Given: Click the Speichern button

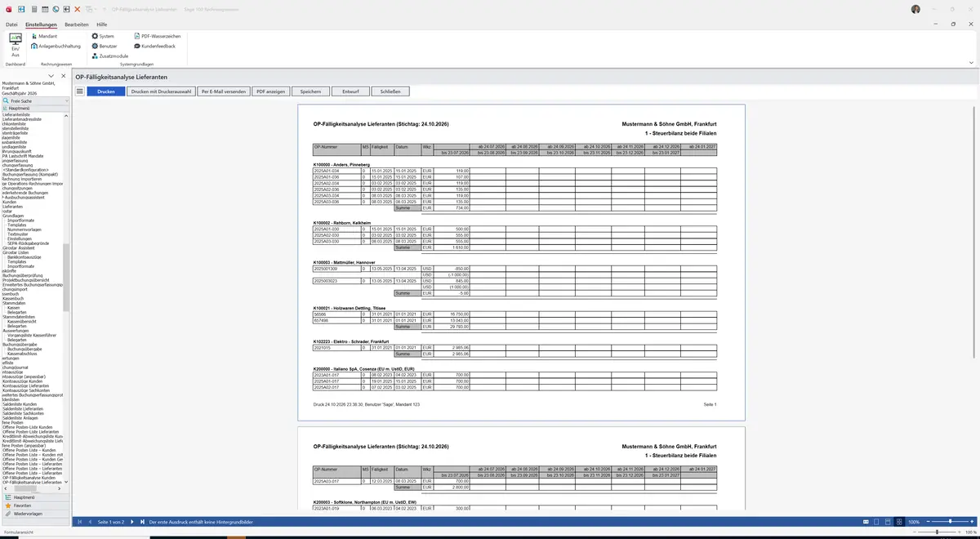Looking at the screenshot, I should click(x=310, y=91).
